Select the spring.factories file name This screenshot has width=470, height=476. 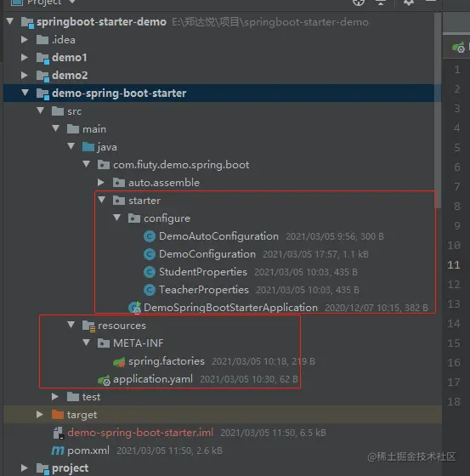tap(167, 361)
